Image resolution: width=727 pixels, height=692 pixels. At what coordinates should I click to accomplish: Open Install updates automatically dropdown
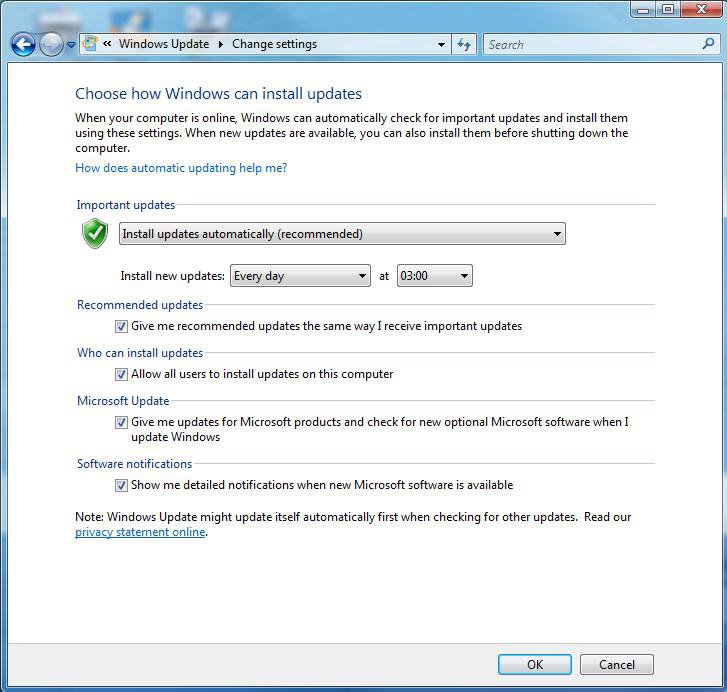pyautogui.click(x=342, y=234)
